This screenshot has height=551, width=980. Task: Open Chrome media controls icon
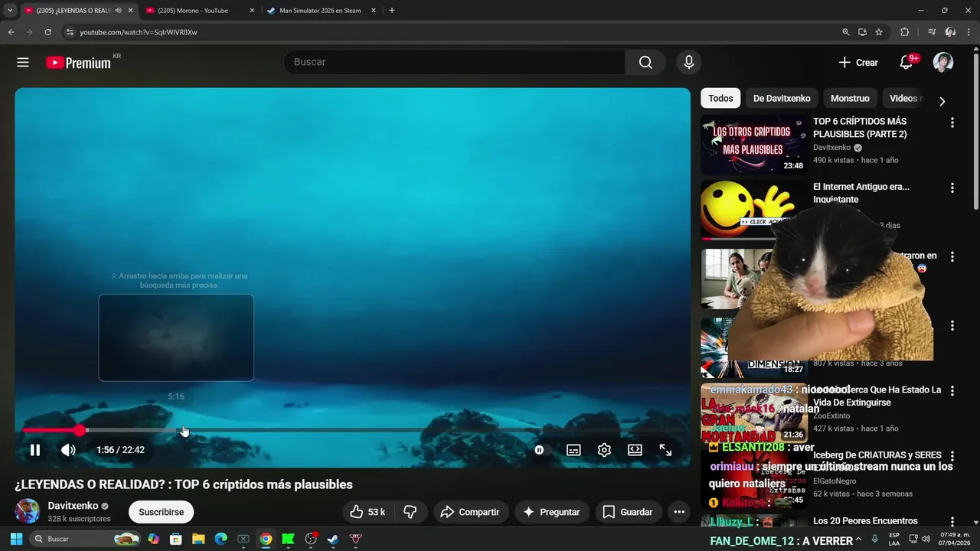[x=932, y=32]
